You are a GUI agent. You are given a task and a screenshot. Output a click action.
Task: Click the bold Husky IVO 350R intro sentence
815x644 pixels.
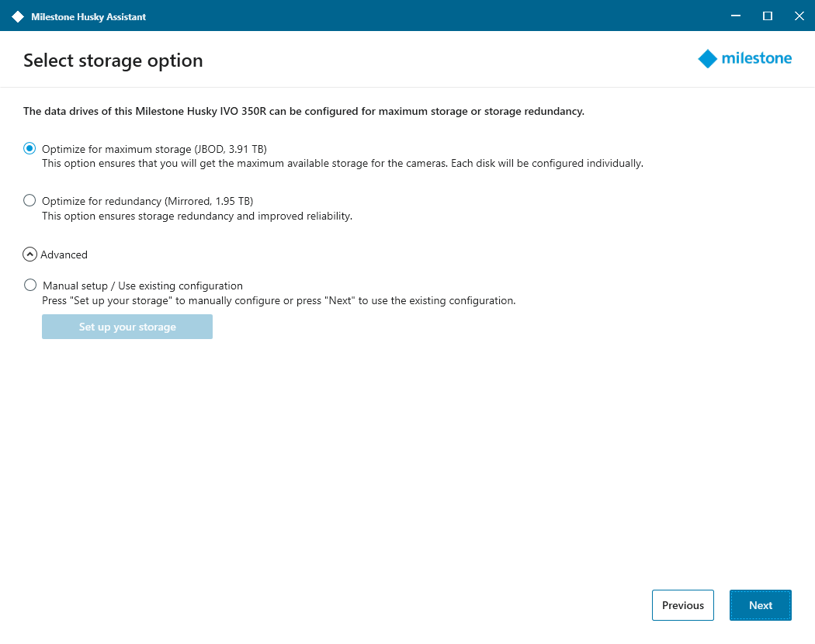point(303,111)
